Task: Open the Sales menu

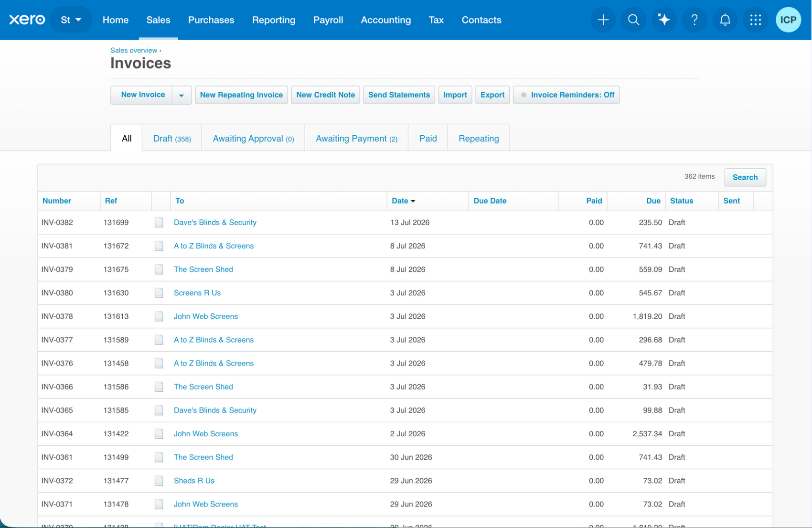Action: pos(158,20)
